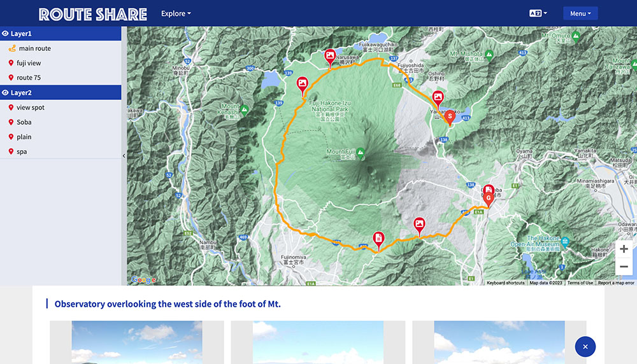Click the Mt. Omuro peak icon
The image size is (637, 364).
click(x=576, y=36)
